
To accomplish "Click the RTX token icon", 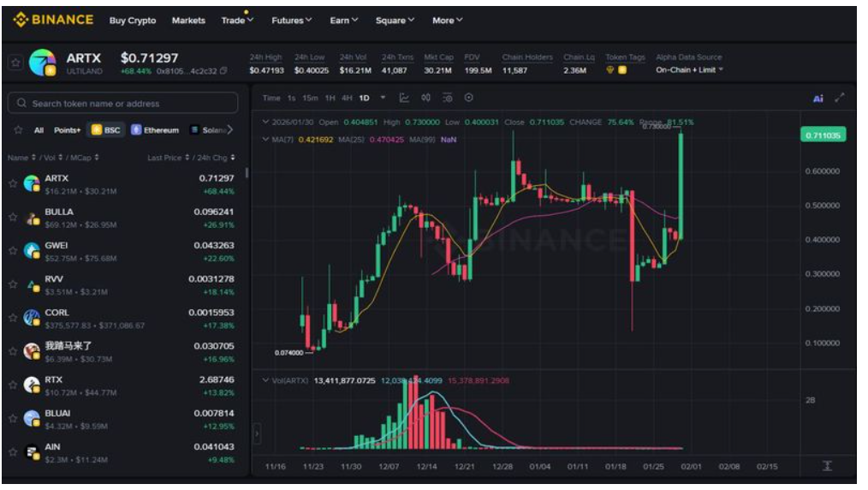I will [x=33, y=385].
